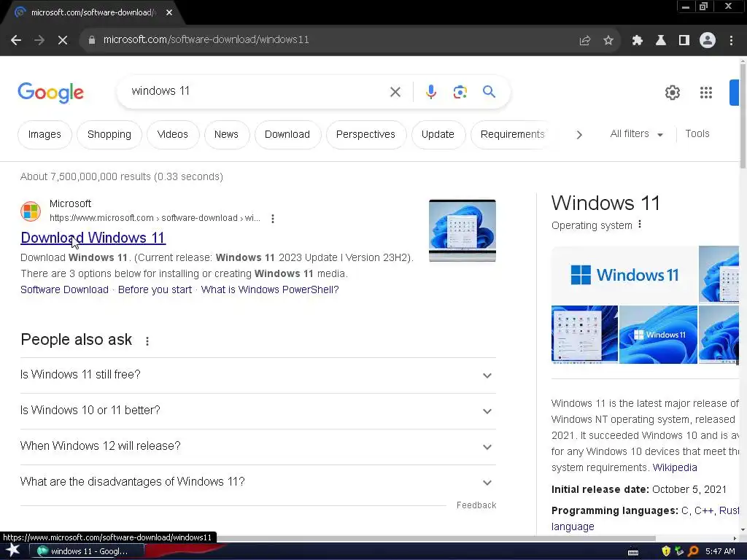Open the keyboard tray icon
Viewport: 747px width, 560px height.
633,552
